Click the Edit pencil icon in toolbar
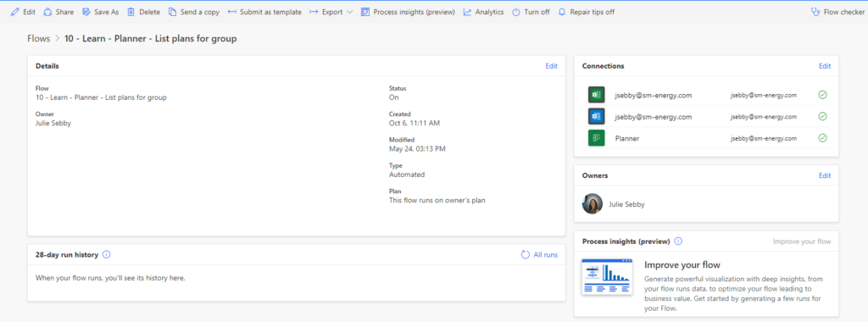 pyautogui.click(x=15, y=12)
